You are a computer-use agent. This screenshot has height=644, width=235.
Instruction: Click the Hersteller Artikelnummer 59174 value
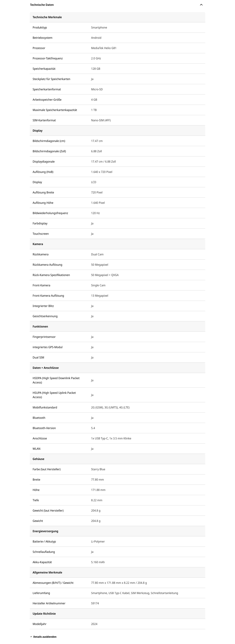click(x=95, y=603)
